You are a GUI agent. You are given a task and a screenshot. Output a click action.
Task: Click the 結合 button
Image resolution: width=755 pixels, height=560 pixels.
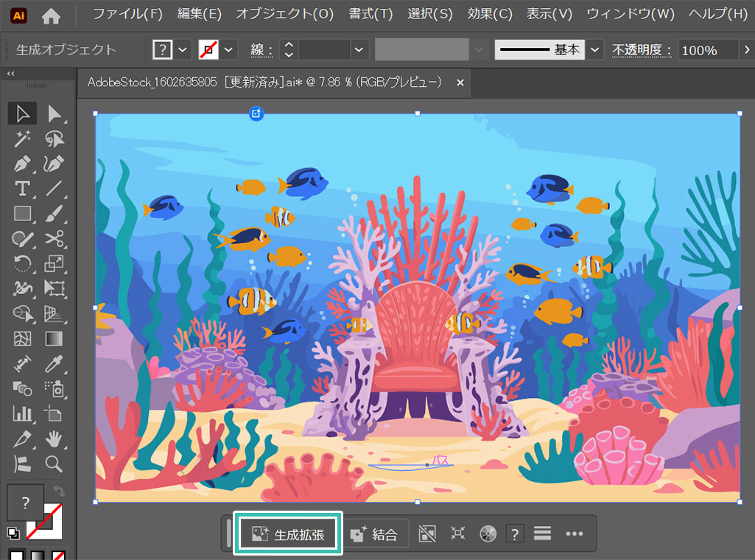tap(375, 534)
